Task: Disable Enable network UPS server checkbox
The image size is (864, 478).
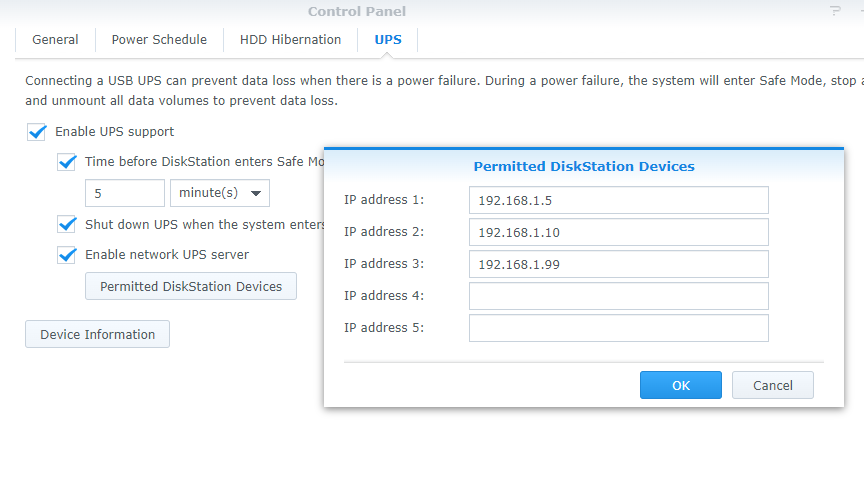Action: (x=67, y=255)
